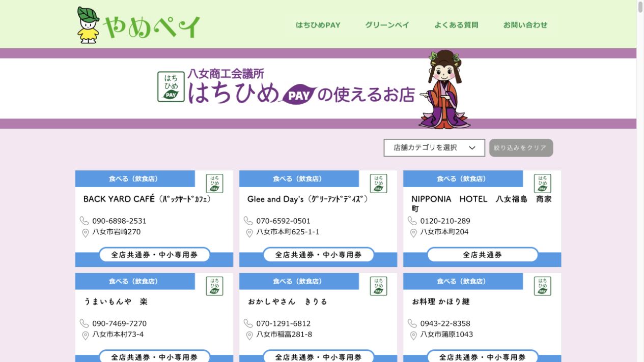Click the phone icon beside 0120-210-289
The image size is (644, 362).
tap(412, 221)
